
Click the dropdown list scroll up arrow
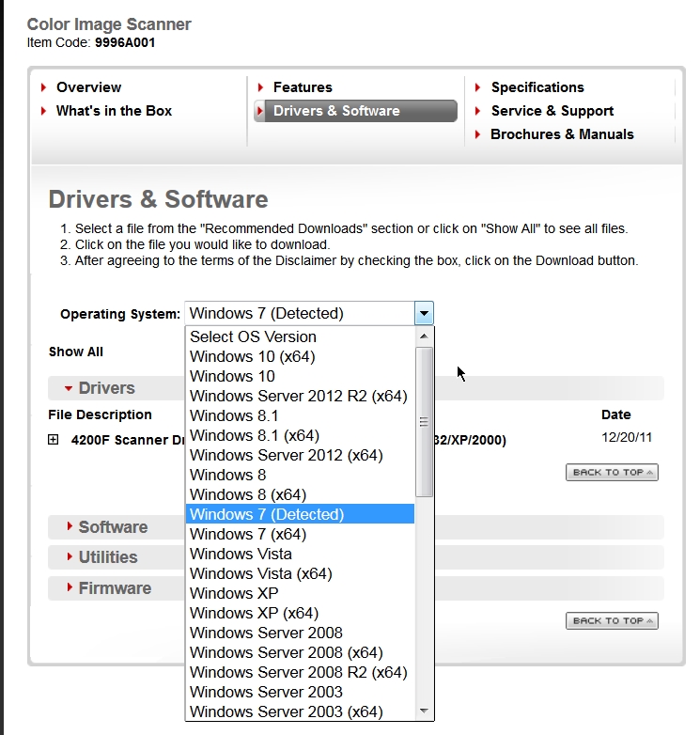click(x=424, y=336)
